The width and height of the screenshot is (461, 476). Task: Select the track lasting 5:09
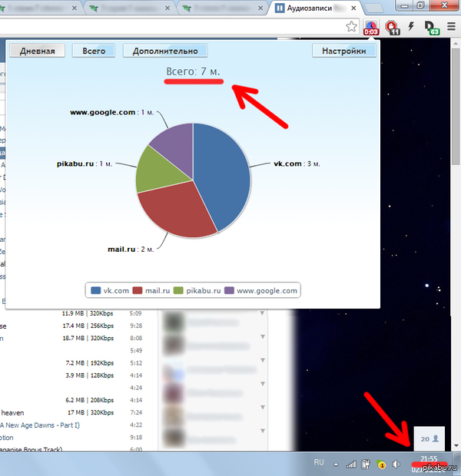[x=71, y=313]
